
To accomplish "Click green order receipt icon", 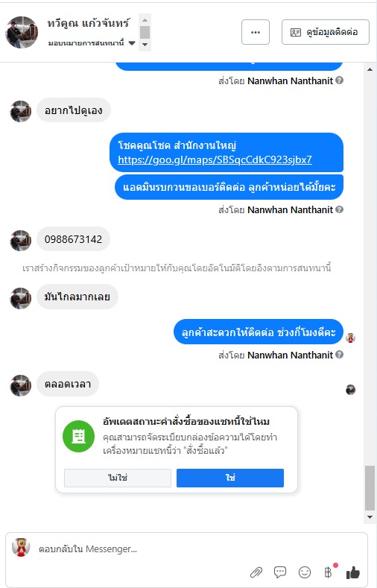I will coord(78,436).
